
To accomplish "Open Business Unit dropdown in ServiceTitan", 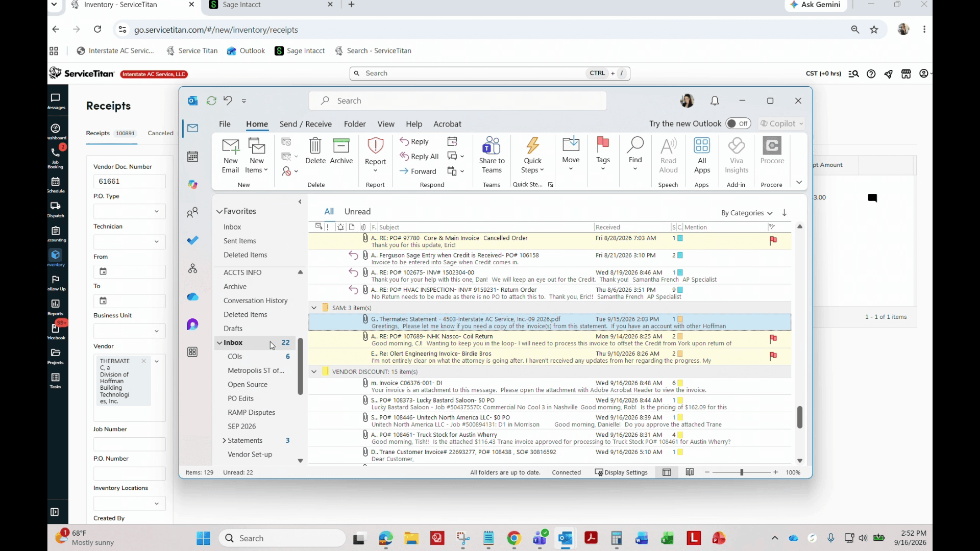I will 130,331.
